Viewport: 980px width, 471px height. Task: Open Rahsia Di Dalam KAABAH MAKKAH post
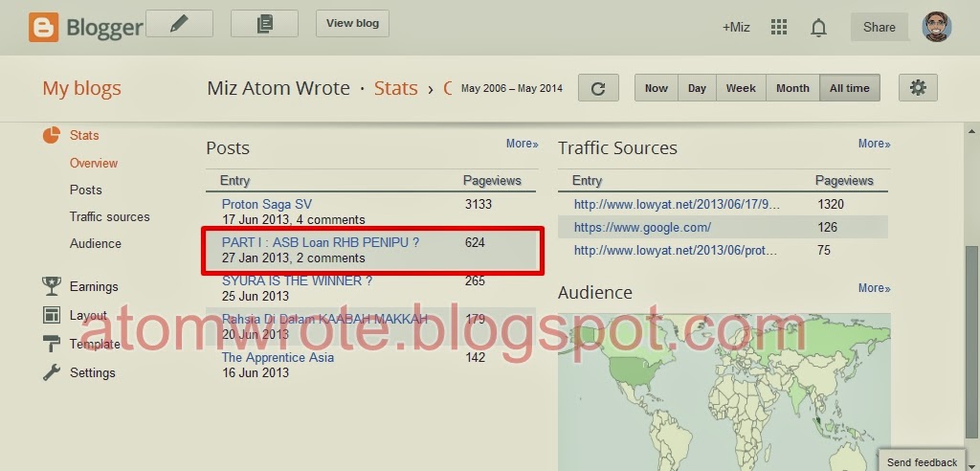[325, 320]
